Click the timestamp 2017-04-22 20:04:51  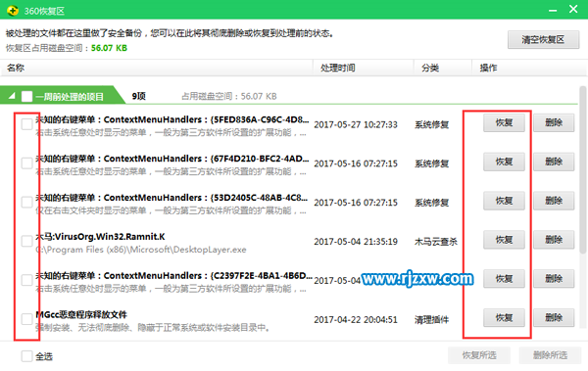(356, 320)
